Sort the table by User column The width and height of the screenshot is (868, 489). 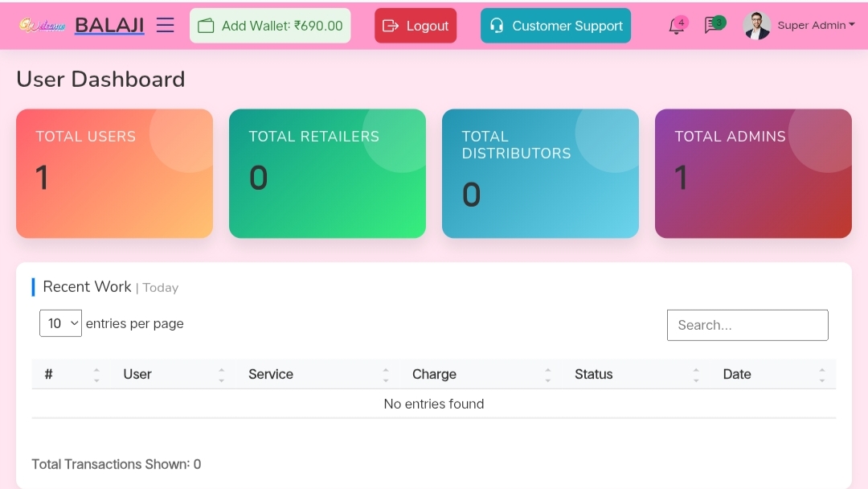coord(137,374)
